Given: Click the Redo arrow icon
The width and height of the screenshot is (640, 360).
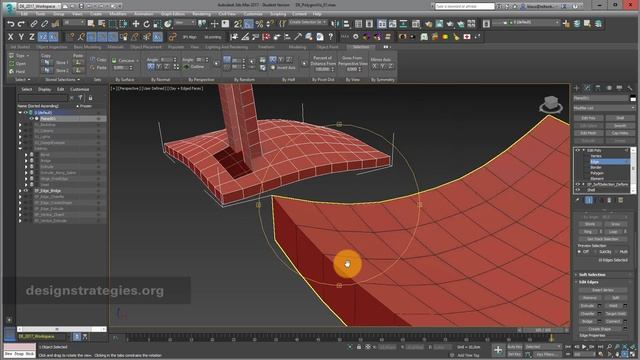Looking at the screenshot, I should pos(22,24).
